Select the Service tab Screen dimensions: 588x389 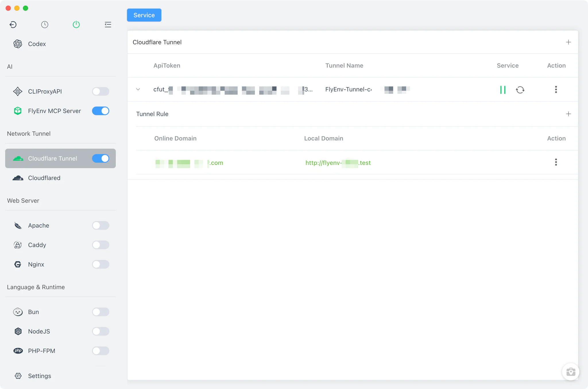coord(144,15)
